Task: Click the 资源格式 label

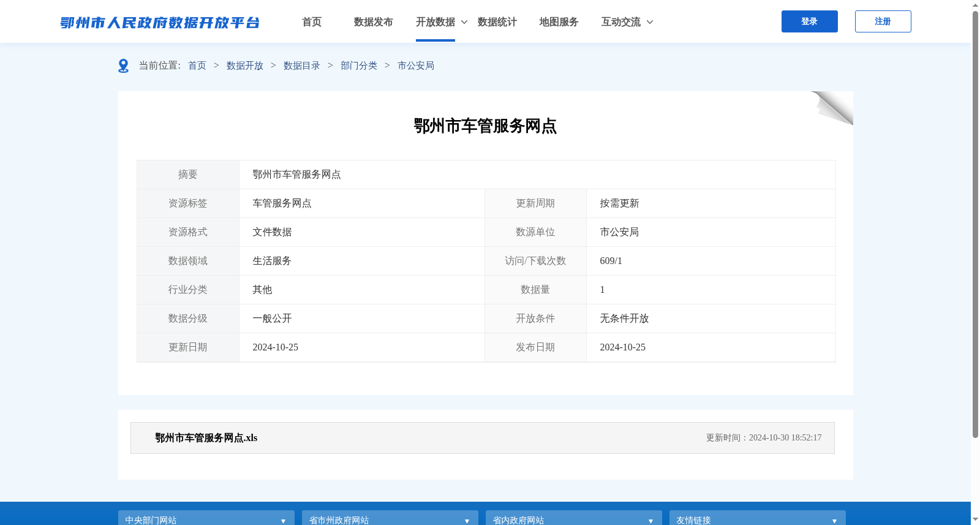Action: tap(188, 232)
